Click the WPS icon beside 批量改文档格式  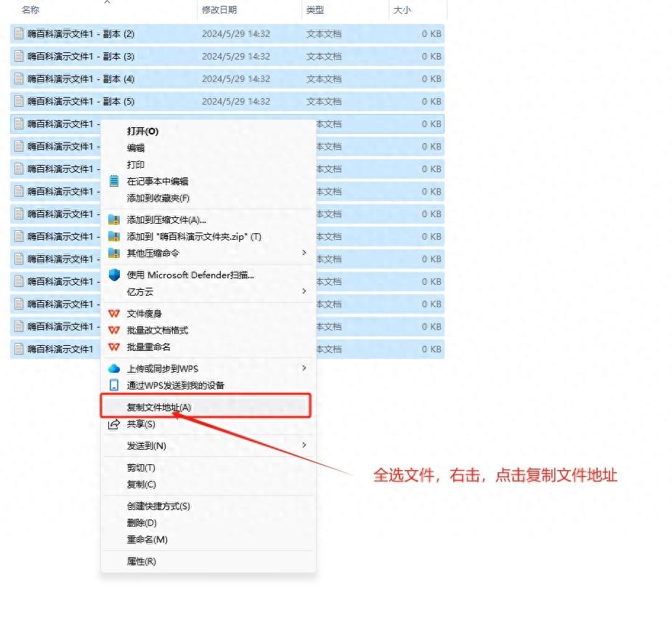point(114,331)
